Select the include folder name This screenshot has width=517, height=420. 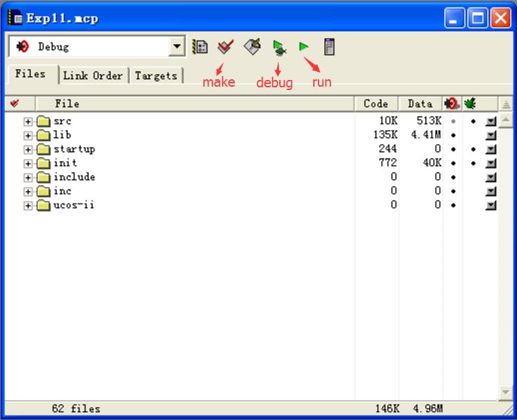click(x=74, y=177)
